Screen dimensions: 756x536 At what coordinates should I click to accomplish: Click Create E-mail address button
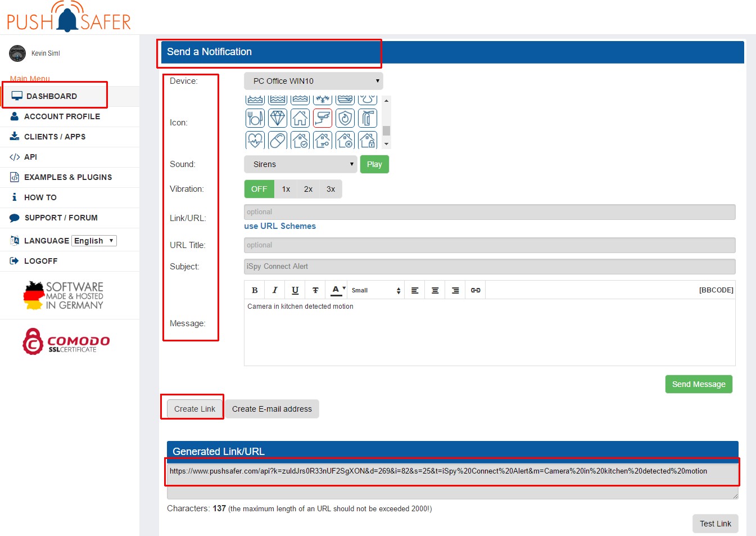pos(272,409)
